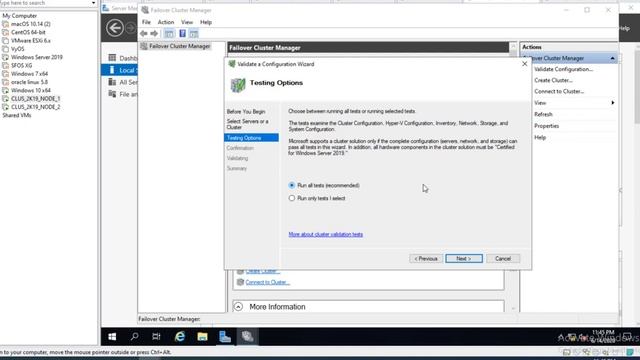
Task: Switch to Server Manager taskbar icon
Action: click(225, 337)
